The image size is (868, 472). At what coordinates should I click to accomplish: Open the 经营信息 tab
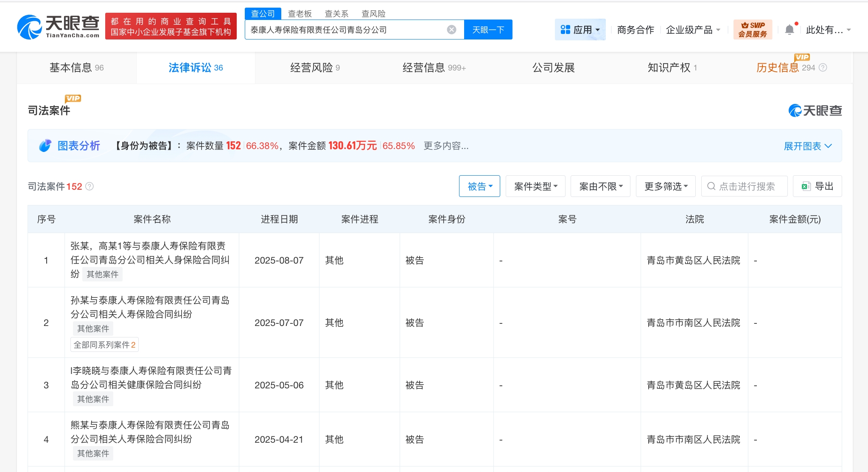tap(434, 67)
